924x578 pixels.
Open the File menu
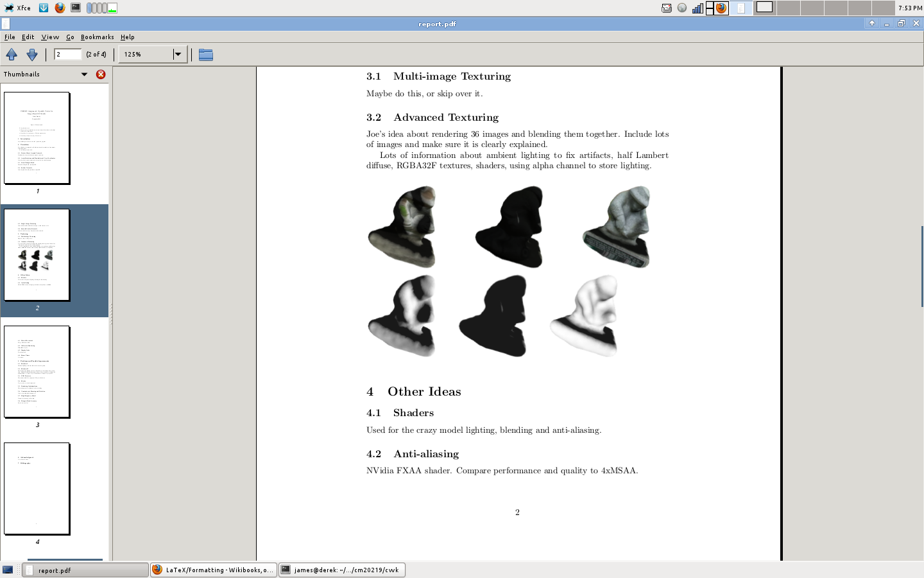pyautogui.click(x=10, y=37)
